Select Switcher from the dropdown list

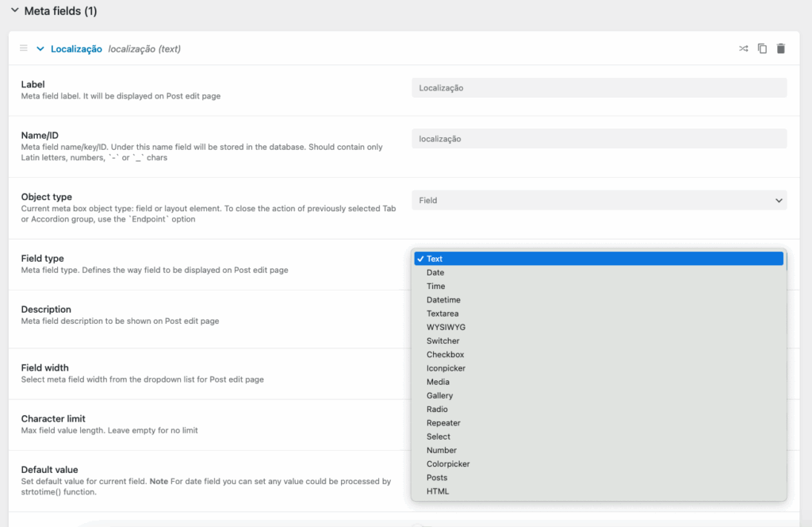442,341
